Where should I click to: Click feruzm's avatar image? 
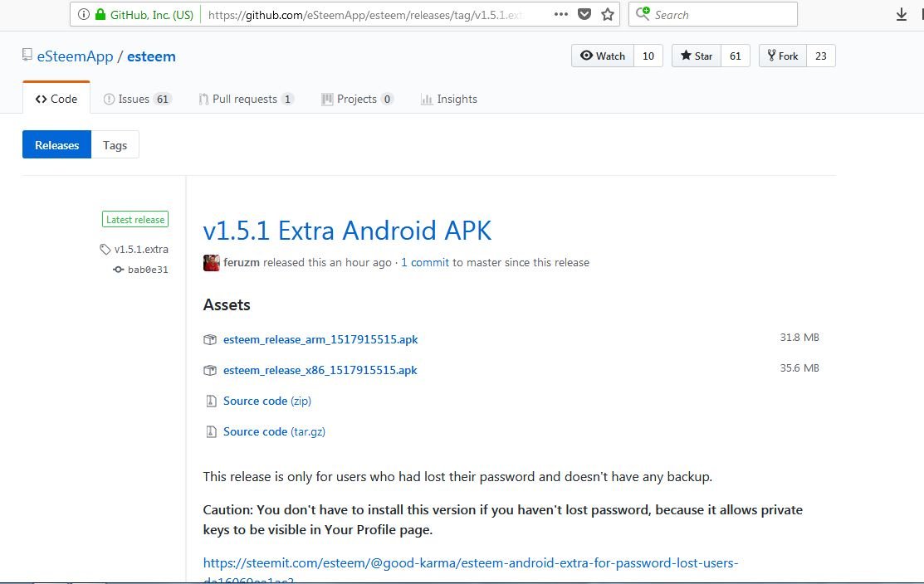pyautogui.click(x=211, y=263)
